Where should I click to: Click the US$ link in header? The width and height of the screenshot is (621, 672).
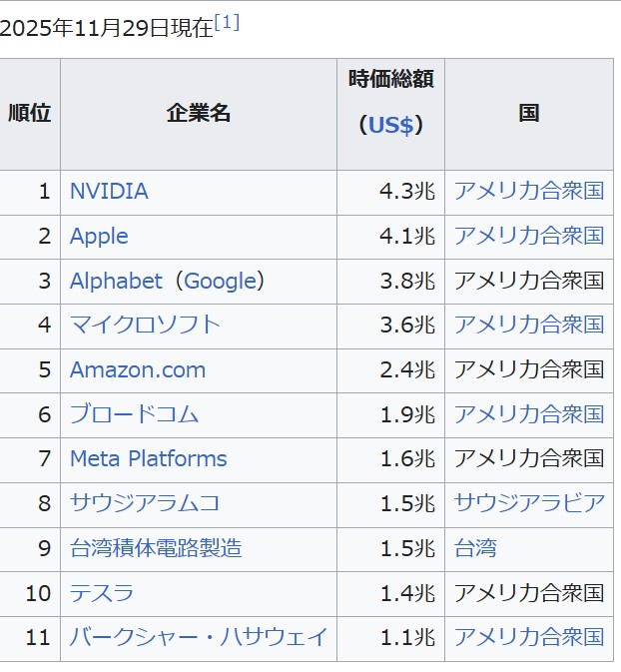click(x=390, y=125)
